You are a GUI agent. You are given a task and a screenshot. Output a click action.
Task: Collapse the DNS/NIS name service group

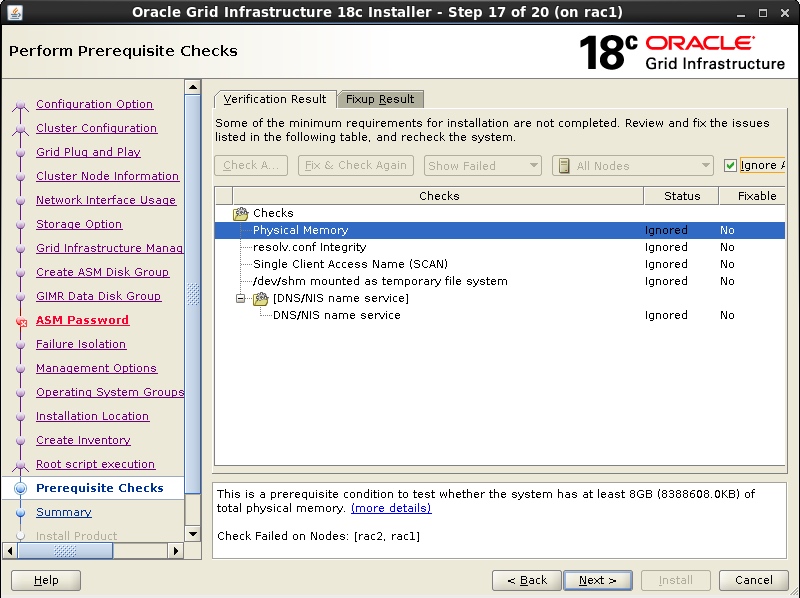[x=238, y=297]
